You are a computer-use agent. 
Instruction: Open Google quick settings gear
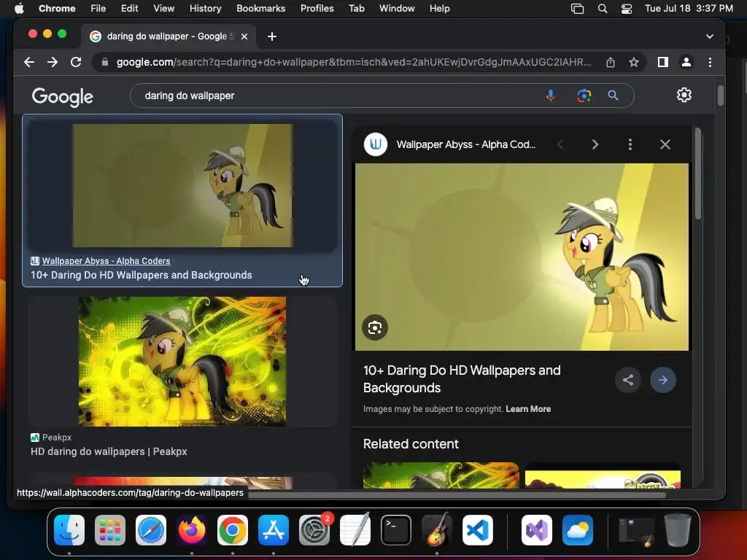684,95
